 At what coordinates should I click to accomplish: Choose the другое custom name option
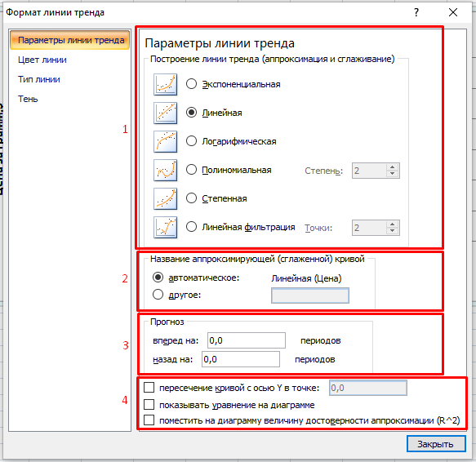click(x=158, y=294)
